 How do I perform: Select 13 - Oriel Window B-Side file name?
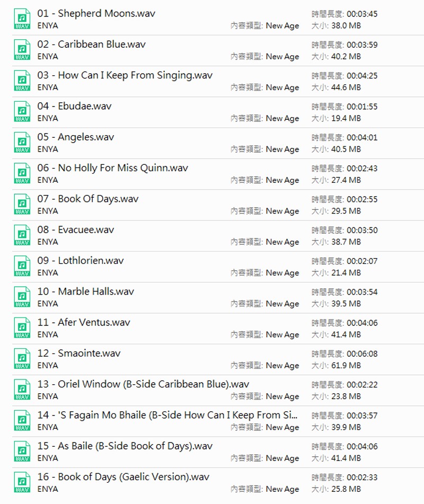[143, 384]
